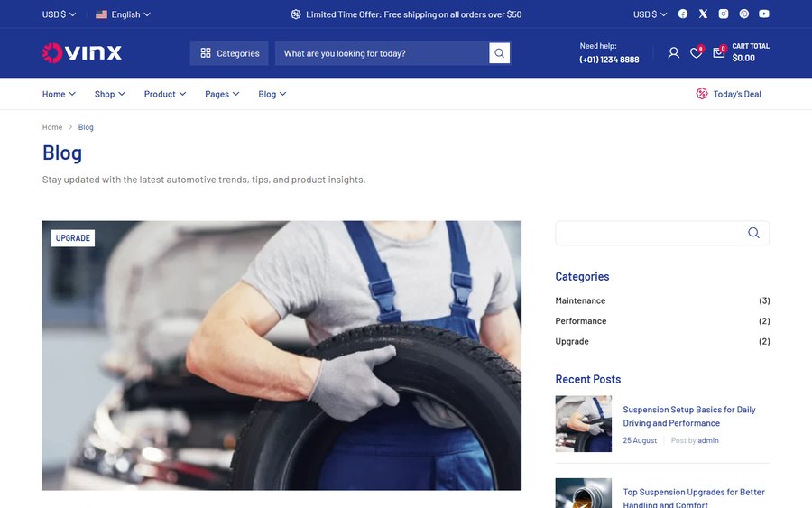Open the featured tire mechanic post image

click(x=281, y=356)
